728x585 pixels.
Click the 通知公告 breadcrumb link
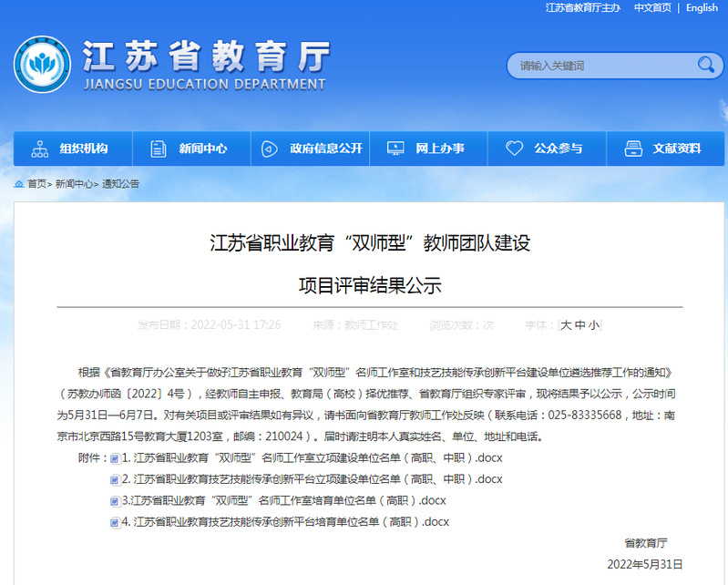120,183
